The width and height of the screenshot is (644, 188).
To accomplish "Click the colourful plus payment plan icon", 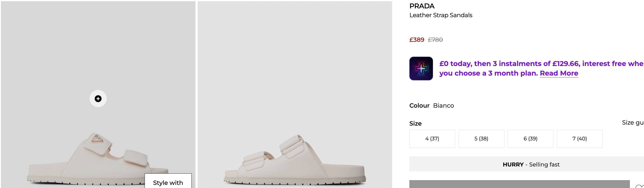I will (x=421, y=68).
